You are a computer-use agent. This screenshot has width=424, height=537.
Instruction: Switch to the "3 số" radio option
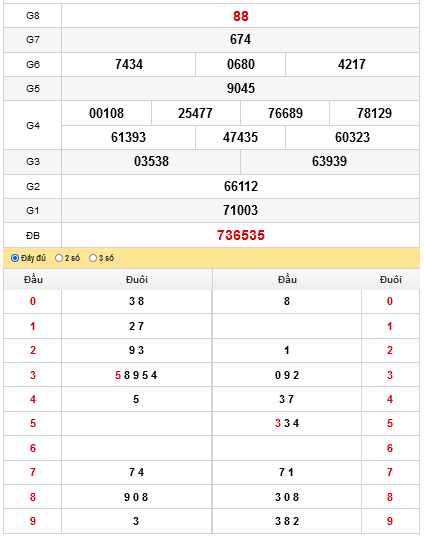pyautogui.click(x=92, y=258)
